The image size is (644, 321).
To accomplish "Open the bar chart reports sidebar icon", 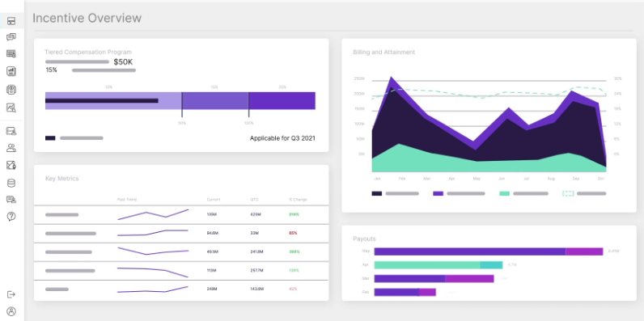I will pos(11,71).
